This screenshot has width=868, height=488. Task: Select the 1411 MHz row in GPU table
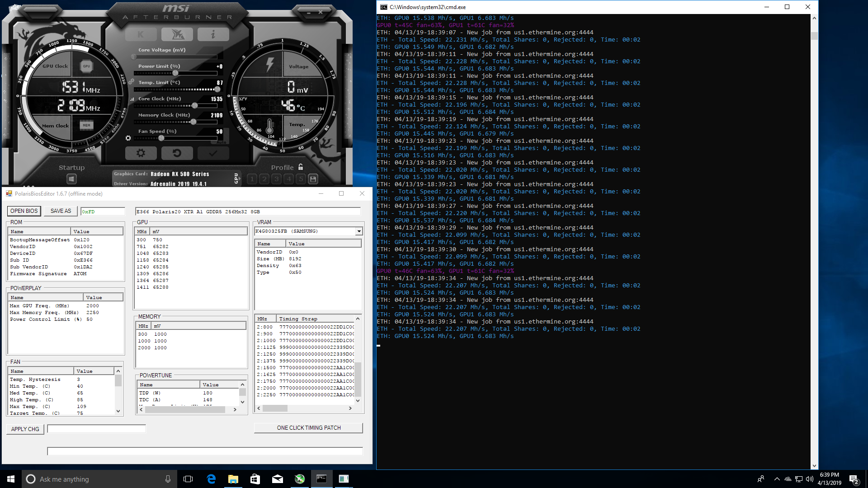(191, 287)
